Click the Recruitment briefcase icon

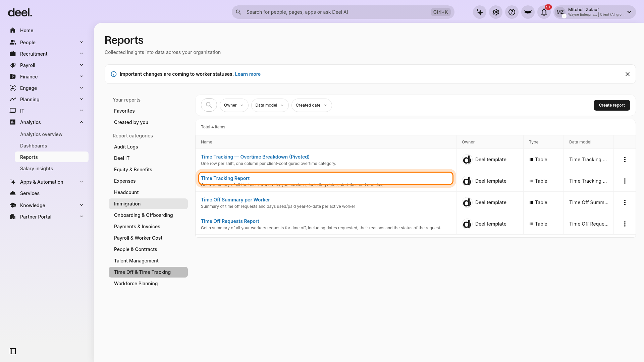pyautogui.click(x=13, y=54)
